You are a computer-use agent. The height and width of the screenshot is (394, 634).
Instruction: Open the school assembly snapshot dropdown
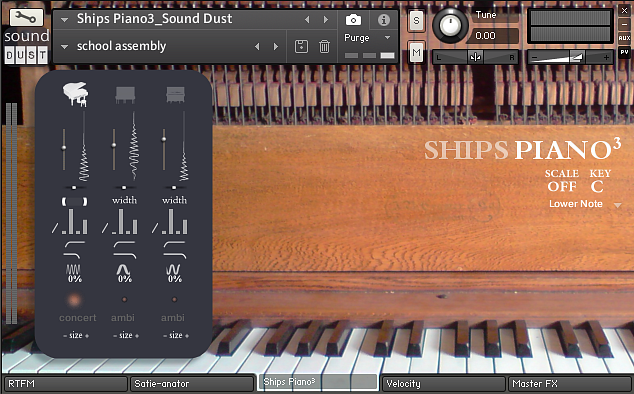[x=64, y=47]
